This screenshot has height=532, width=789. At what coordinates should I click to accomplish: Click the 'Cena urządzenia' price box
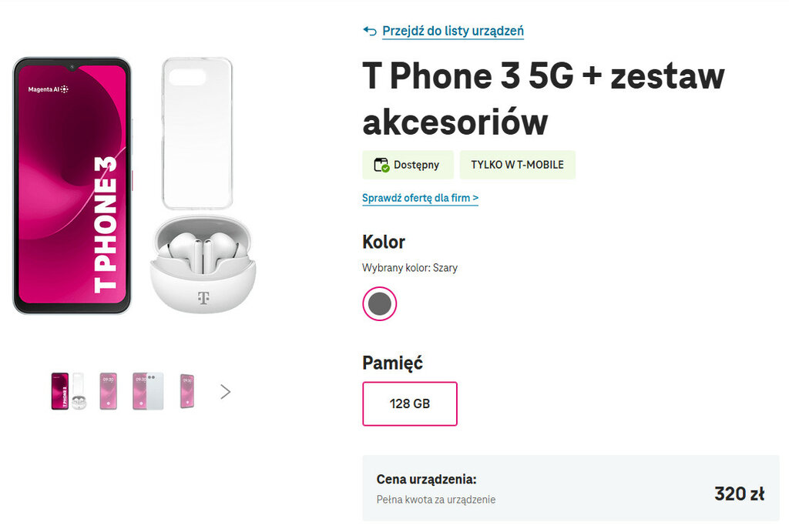pyautogui.click(x=570, y=488)
